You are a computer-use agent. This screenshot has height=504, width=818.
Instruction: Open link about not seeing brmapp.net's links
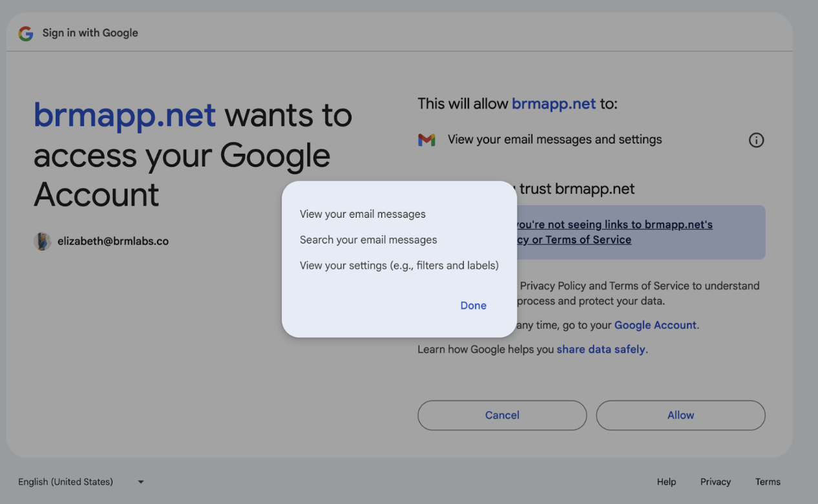614,233
